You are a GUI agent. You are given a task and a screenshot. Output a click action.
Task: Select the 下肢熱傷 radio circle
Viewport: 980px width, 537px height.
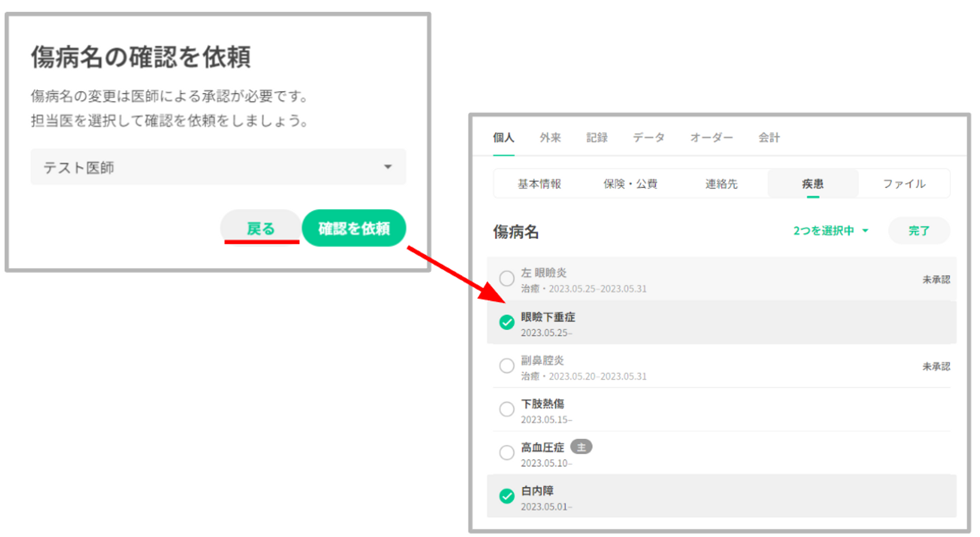pos(507,409)
